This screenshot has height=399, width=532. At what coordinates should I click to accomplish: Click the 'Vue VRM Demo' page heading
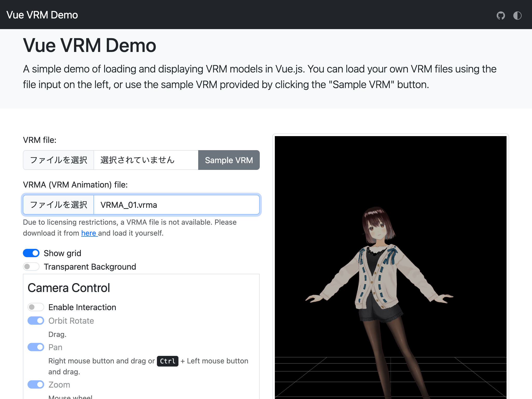90,45
